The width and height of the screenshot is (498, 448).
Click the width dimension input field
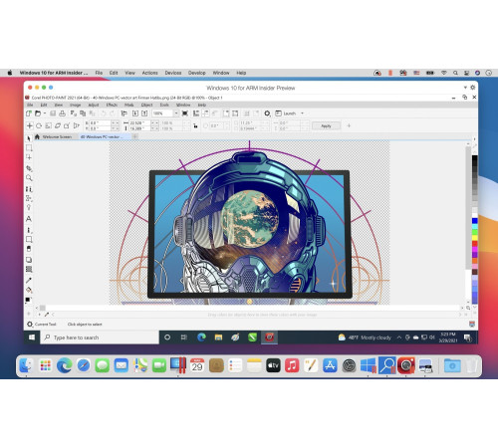(x=139, y=123)
